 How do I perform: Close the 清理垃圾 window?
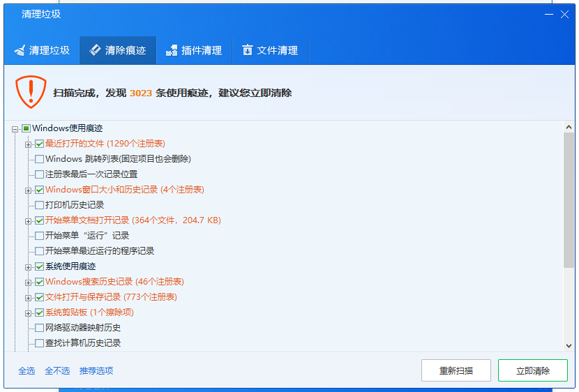click(564, 15)
